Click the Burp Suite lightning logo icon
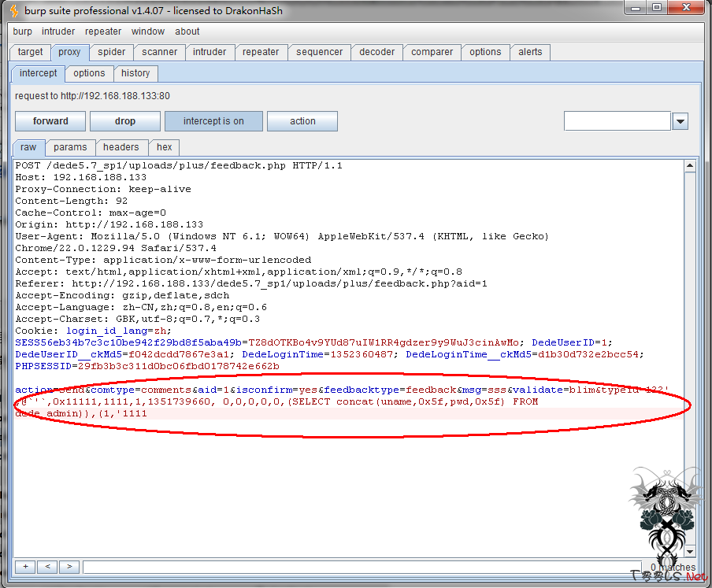The width and height of the screenshot is (712, 588). pos(14,10)
